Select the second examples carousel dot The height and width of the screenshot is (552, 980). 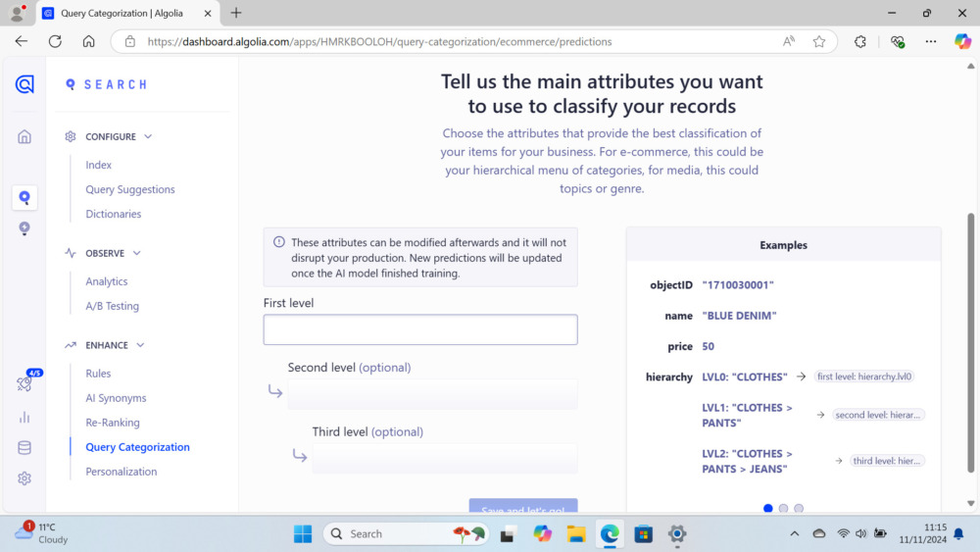point(783,508)
